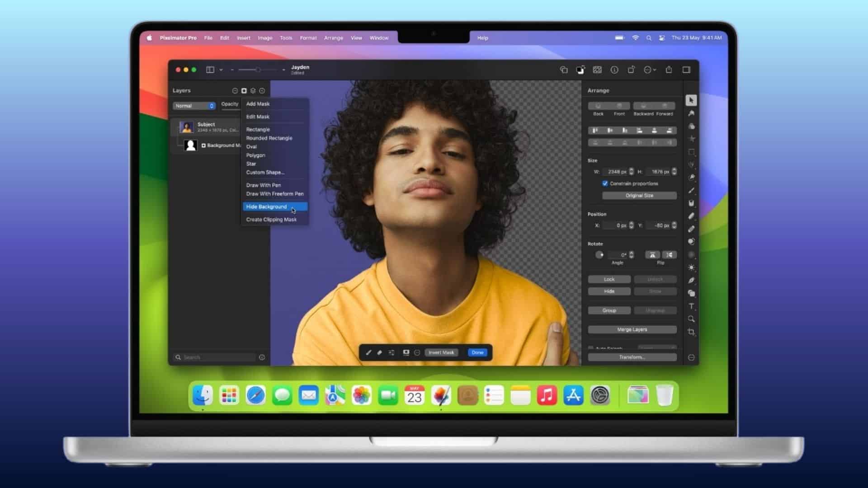Click the width W stepper arrows
Screen dimensions: 868x488
[x=632, y=172]
